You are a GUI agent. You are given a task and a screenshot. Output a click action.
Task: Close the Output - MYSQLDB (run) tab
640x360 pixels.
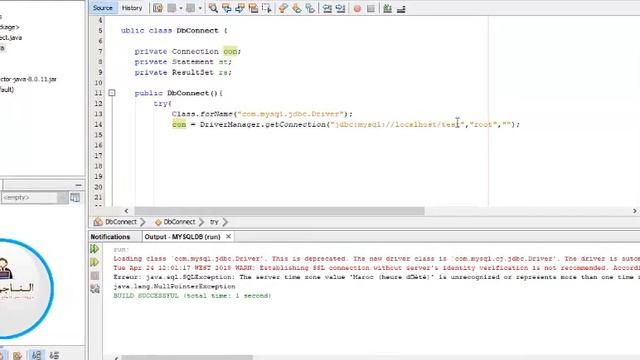pos(229,236)
